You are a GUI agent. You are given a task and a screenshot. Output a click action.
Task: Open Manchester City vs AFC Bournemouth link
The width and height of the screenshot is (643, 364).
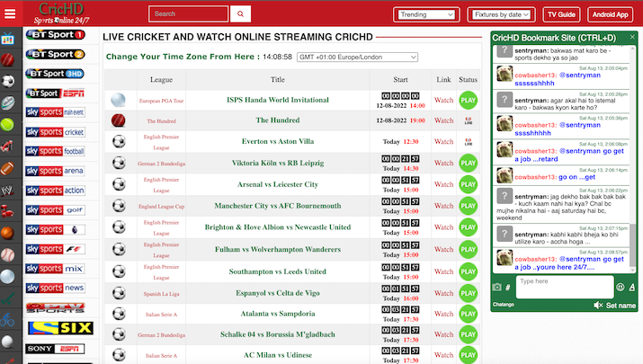point(278,206)
